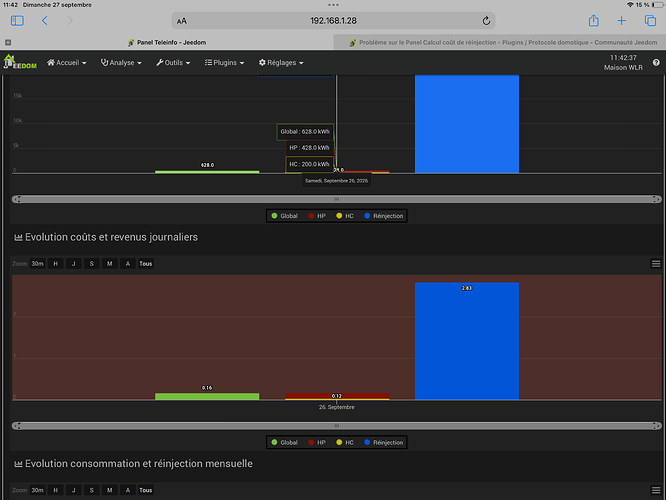666x500 pixels.
Task: Toggle HP series in costs chart legend
Action: (x=317, y=442)
